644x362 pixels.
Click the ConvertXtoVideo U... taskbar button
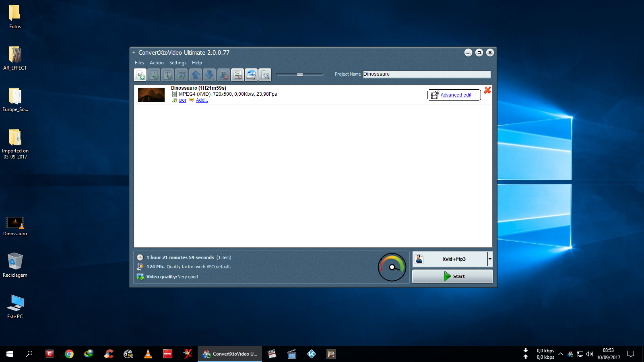(230, 354)
